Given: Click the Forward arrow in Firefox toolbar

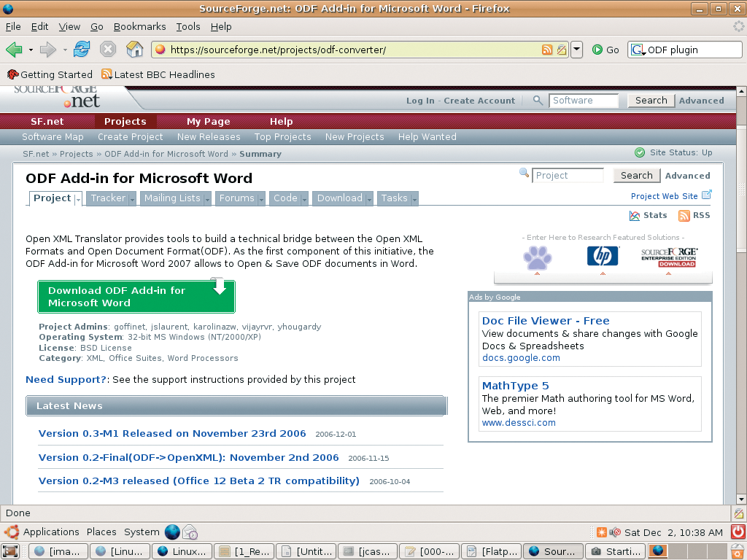Looking at the screenshot, I should tap(47, 50).
